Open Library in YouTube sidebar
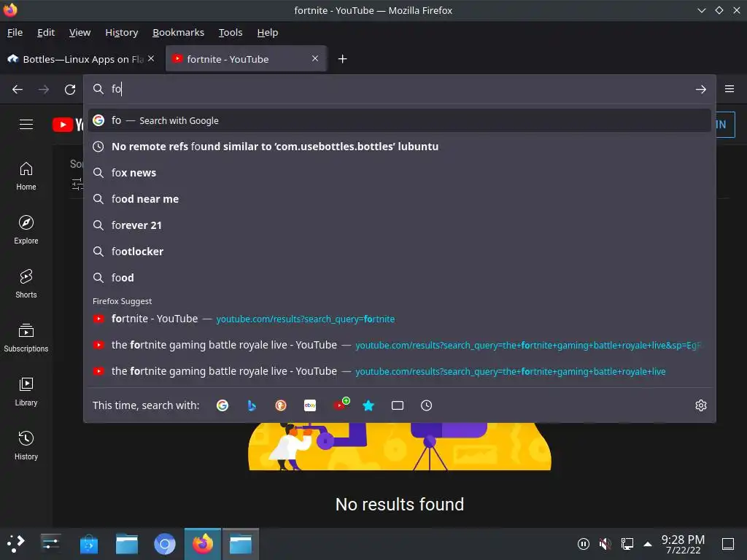The height and width of the screenshot is (560, 747). pyautogui.click(x=26, y=392)
